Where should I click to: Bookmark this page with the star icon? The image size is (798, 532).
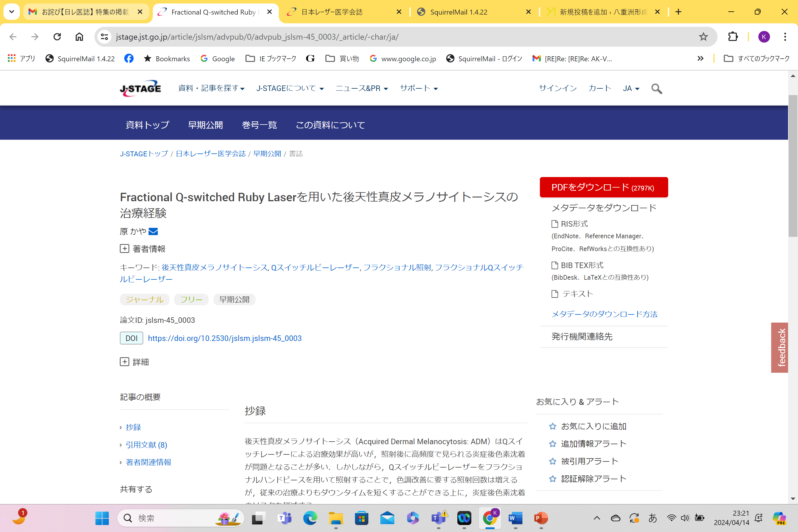[x=703, y=37]
